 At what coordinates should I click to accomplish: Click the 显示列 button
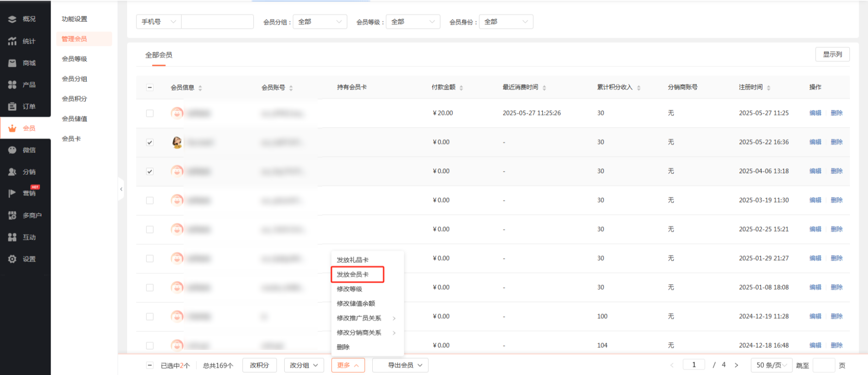click(832, 54)
